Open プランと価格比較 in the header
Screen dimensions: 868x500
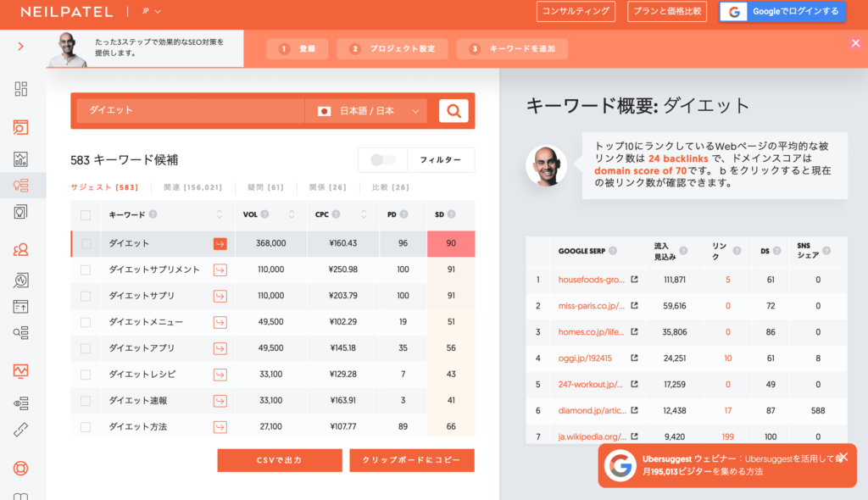click(667, 11)
